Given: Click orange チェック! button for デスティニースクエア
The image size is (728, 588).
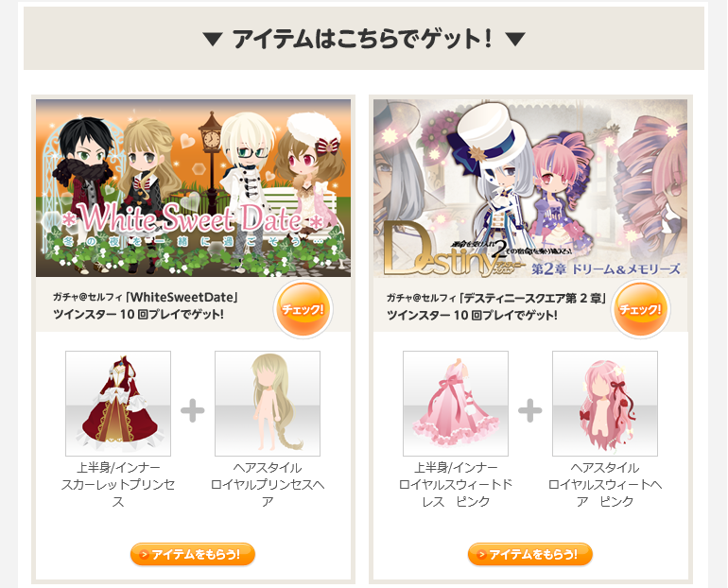Looking at the screenshot, I should click(x=640, y=309).
